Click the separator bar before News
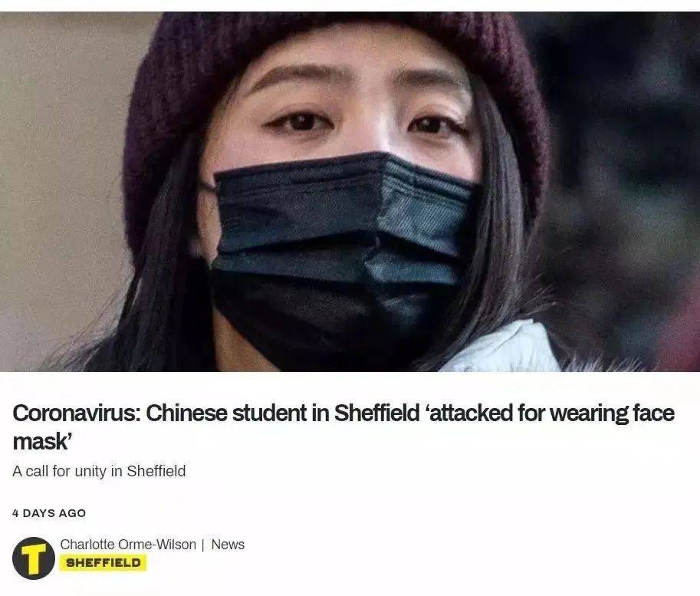700x596 pixels. 204,545
